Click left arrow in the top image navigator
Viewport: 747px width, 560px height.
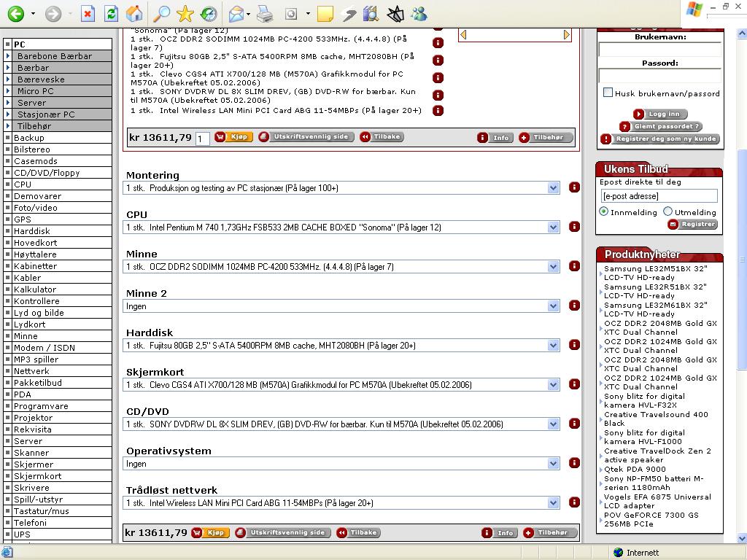pyautogui.click(x=463, y=35)
